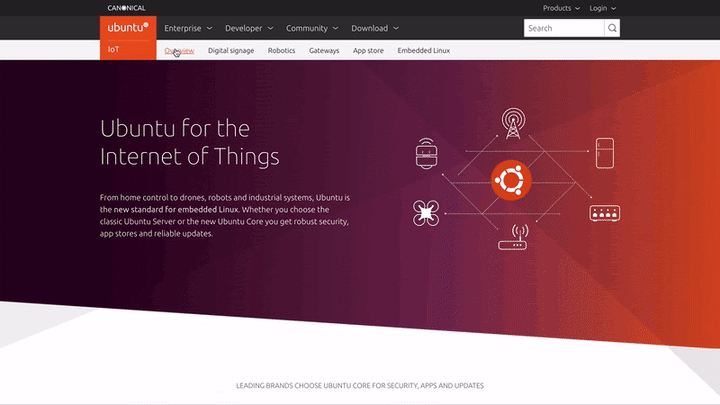Click the search magnifier button
Viewport: 720px width, 405px height.
click(x=612, y=28)
